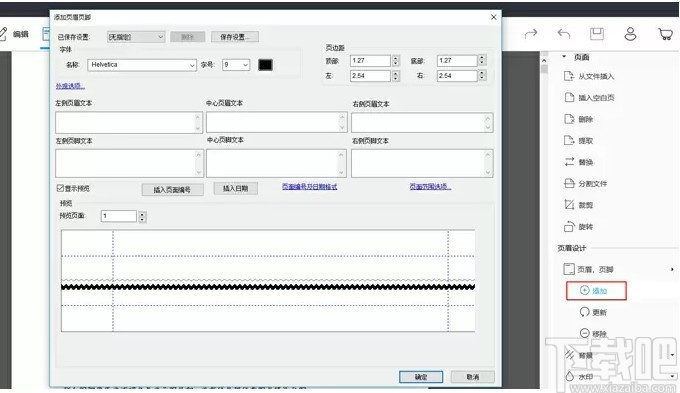Open the font size 9 dropdown
Viewport: 680px width, 393px height.
[236, 65]
